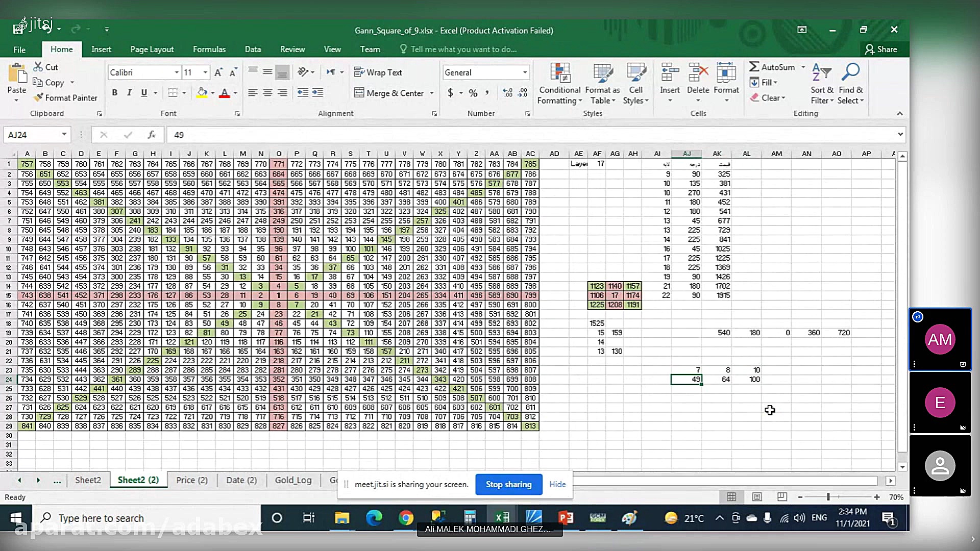
Task: Click the Decrease Indent icon
Action: click(303, 93)
